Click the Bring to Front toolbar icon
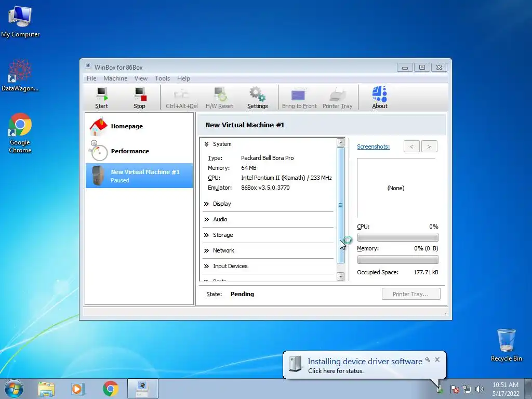 pyautogui.click(x=299, y=98)
